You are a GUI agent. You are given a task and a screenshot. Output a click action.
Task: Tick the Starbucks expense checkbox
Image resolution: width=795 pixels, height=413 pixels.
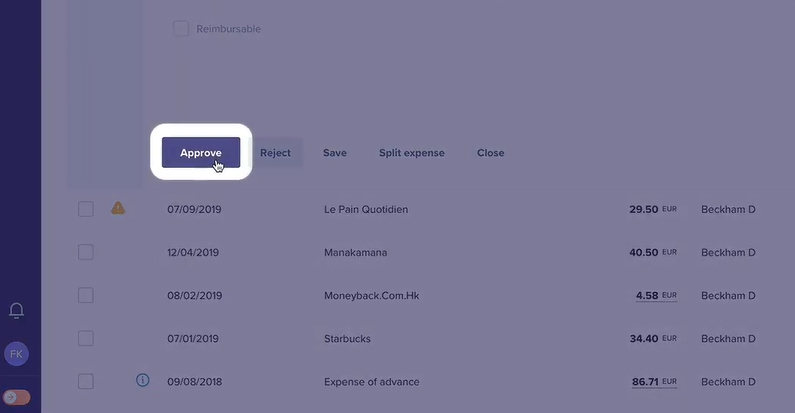pyautogui.click(x=86, y=338)
